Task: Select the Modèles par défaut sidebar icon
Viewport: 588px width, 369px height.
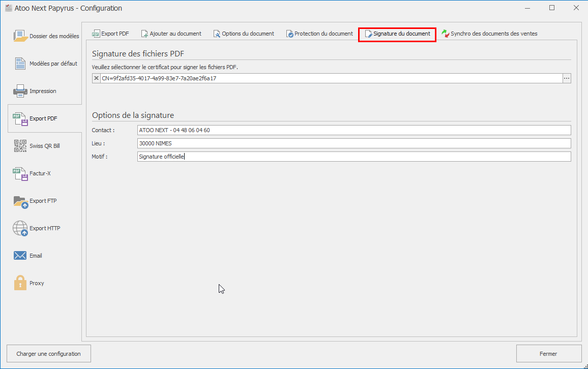Action: tap(20, 64)
